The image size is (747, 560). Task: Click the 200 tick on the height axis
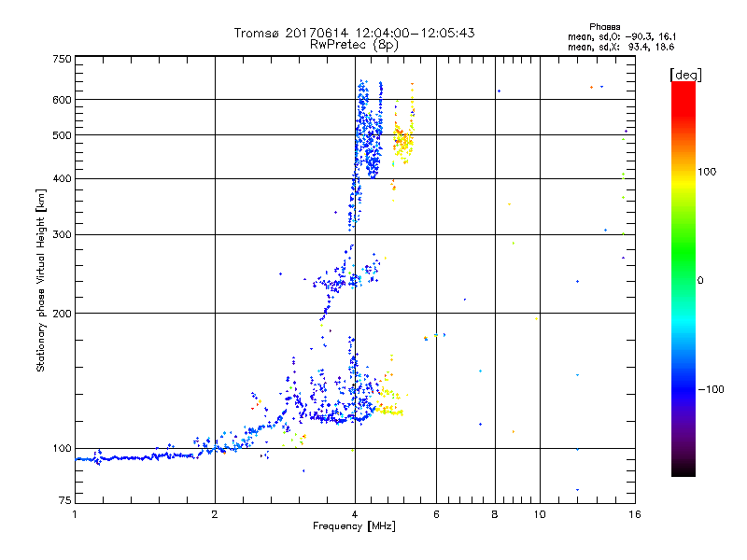[62, 313]
